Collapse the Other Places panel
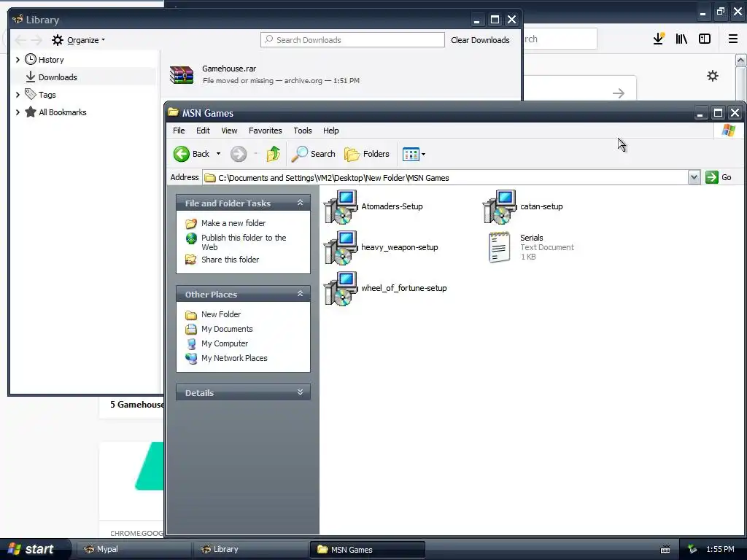 point(300,294)
